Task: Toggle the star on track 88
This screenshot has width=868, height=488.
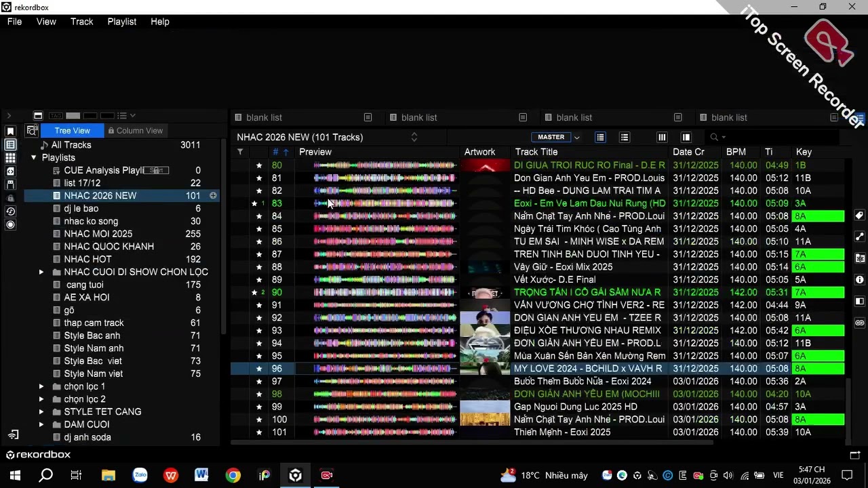Action: (259, 267)
